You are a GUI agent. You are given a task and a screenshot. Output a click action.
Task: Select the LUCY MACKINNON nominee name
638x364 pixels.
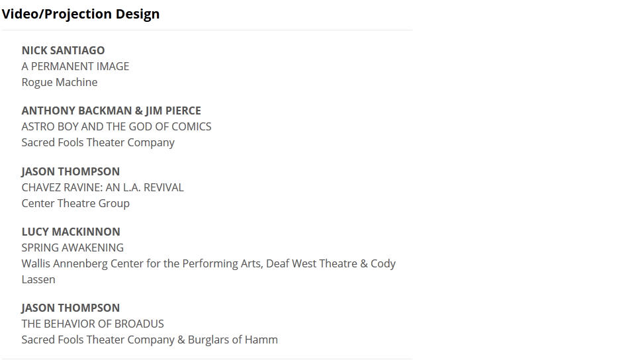click(x=71, y=232)
